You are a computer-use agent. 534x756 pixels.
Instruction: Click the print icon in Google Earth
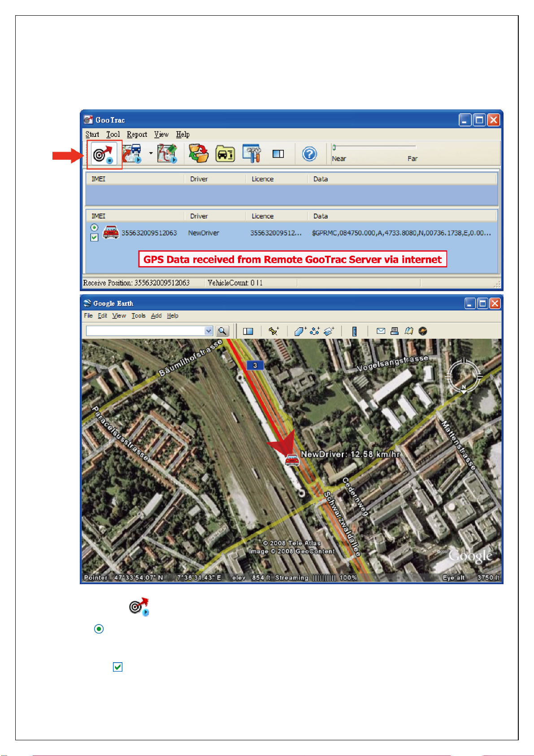[395, 331]
